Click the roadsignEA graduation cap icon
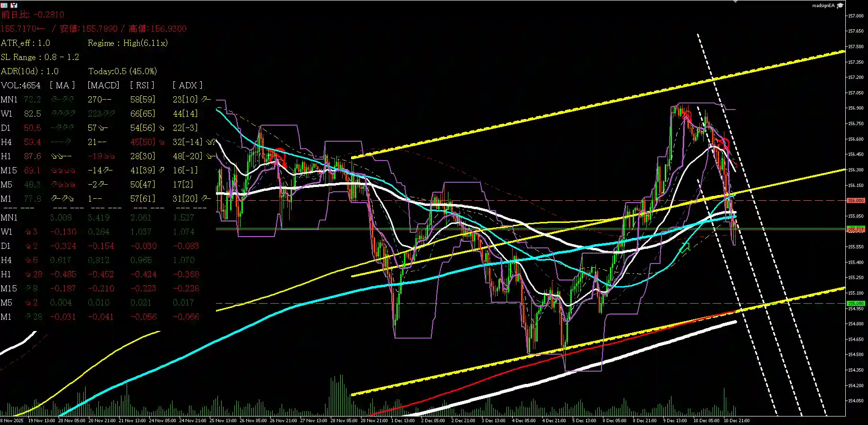 pos(841,5)
